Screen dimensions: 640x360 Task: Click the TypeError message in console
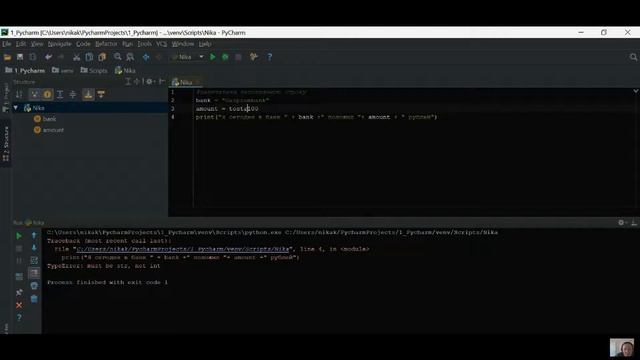pos(104,266)
